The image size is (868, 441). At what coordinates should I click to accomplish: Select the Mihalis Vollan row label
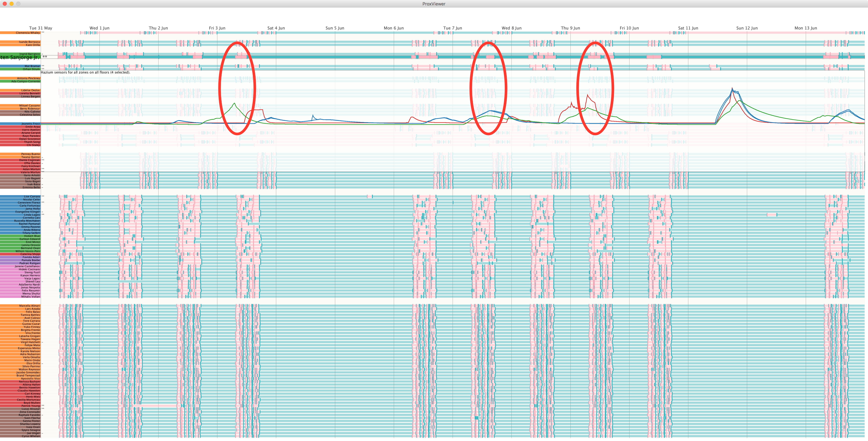[20, 297]
